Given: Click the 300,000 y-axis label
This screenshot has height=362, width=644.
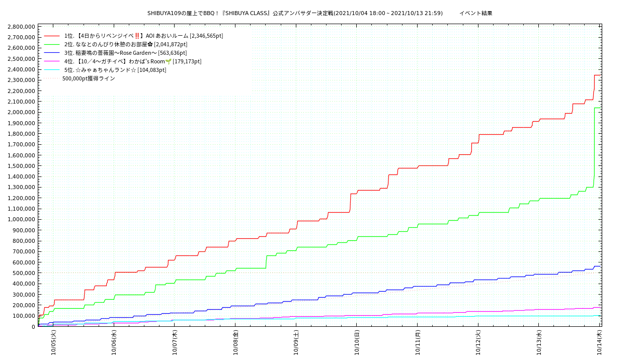Looking at the screenshot, I should tap(24, 295).
